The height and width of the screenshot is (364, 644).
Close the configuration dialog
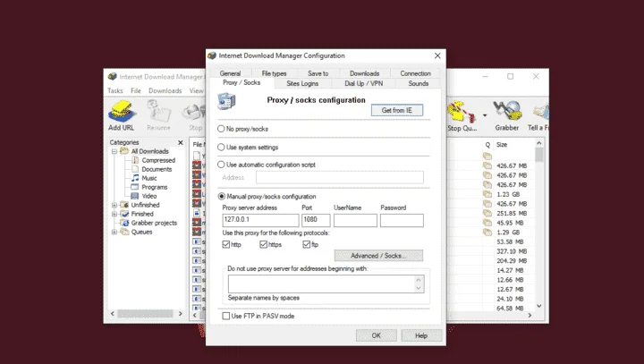pos(437,55)
